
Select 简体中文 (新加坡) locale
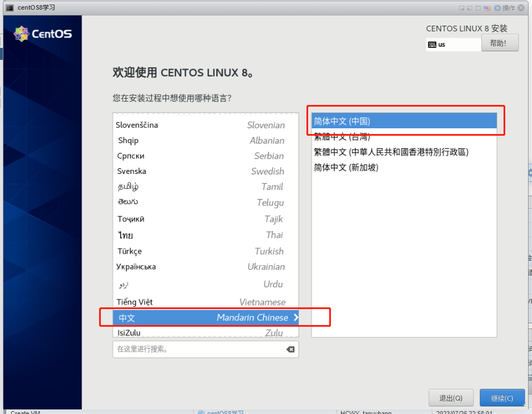point(404,168)
